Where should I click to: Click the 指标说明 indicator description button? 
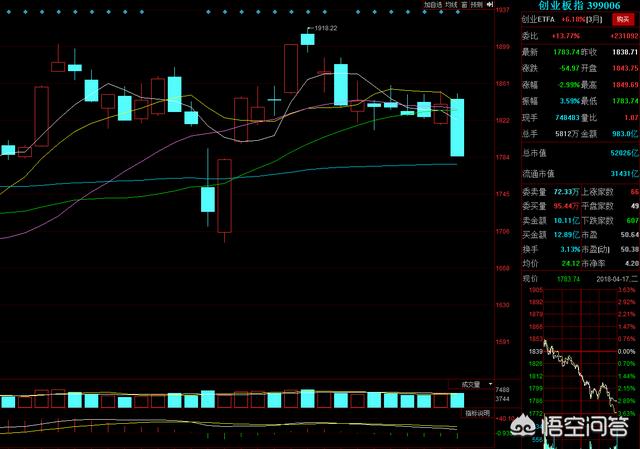[476, 441]
